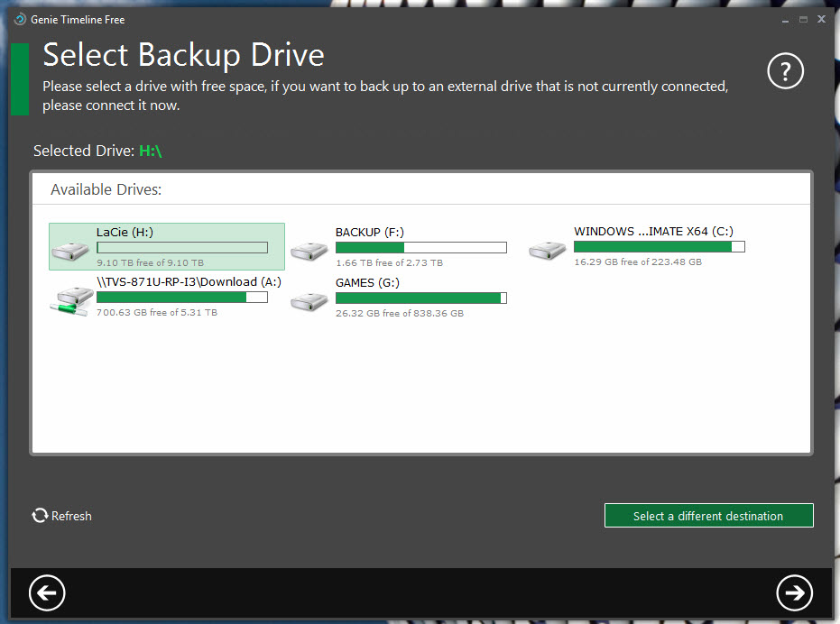Viewport: 840px width, 624px height.
Task: Click the BACKUP (F:) usage bar
Action: click(421, 247)
